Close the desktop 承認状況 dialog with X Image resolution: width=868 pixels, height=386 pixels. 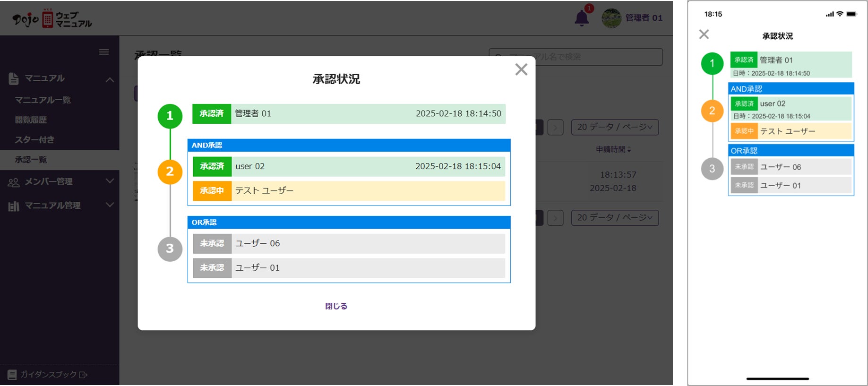(x=521, y=69)
